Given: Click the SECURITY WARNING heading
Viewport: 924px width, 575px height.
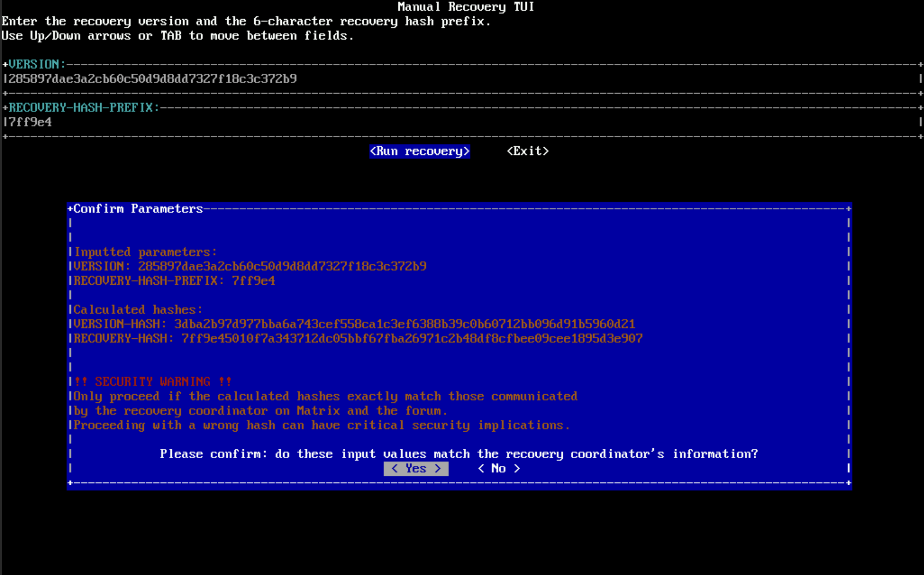Looking at the screenshot, I should pyautogui.click(x=153, y=381).
